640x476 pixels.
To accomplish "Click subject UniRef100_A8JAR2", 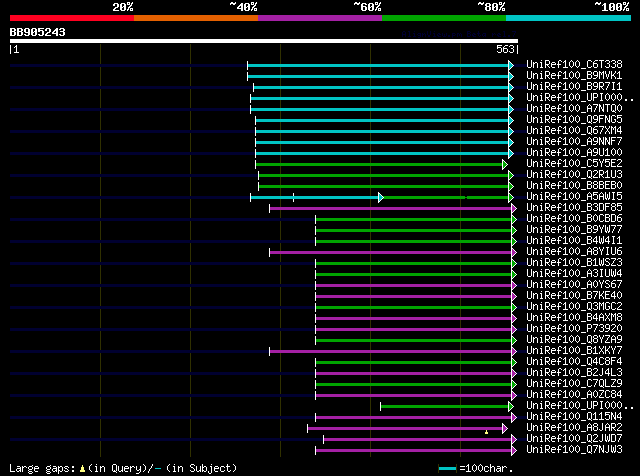I will point(574,428).
